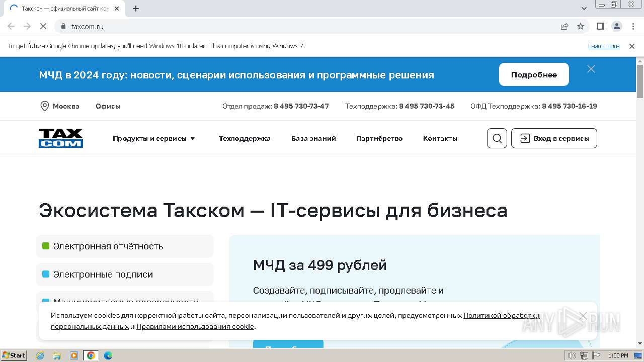Image resolution: width=644 pixels, height=362 pixels.
Task: Select Электронная отчётность category
Action: (125, 246)
